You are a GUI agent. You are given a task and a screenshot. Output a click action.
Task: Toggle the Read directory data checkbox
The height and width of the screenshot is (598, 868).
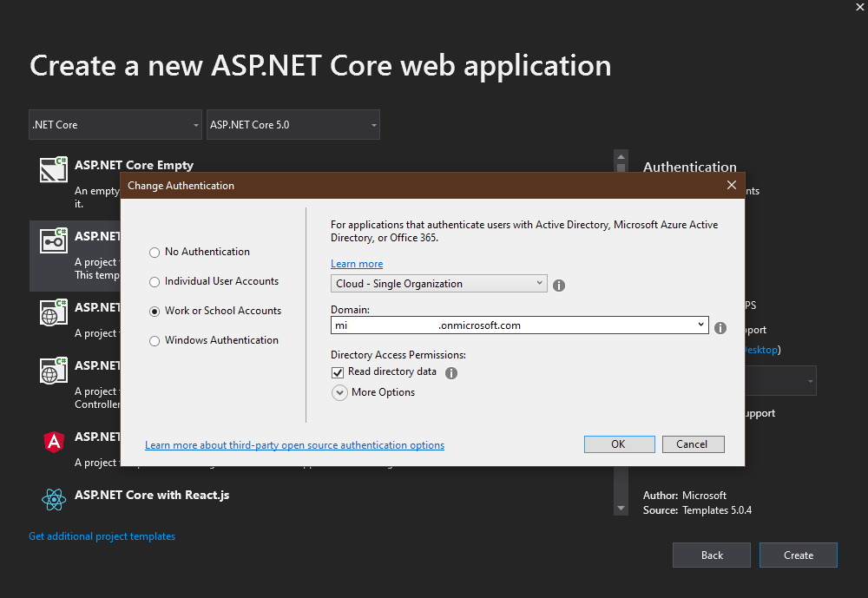point(338,372)
